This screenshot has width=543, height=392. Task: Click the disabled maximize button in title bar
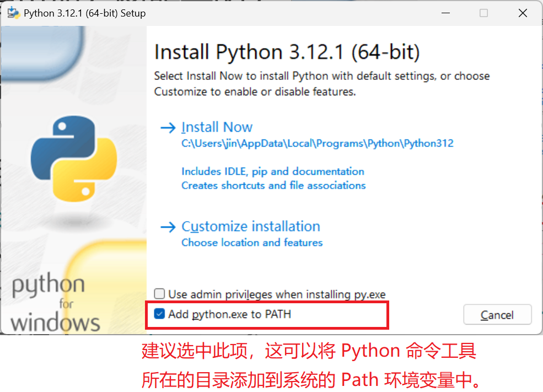pyautogui.click(x=483, y=13)
